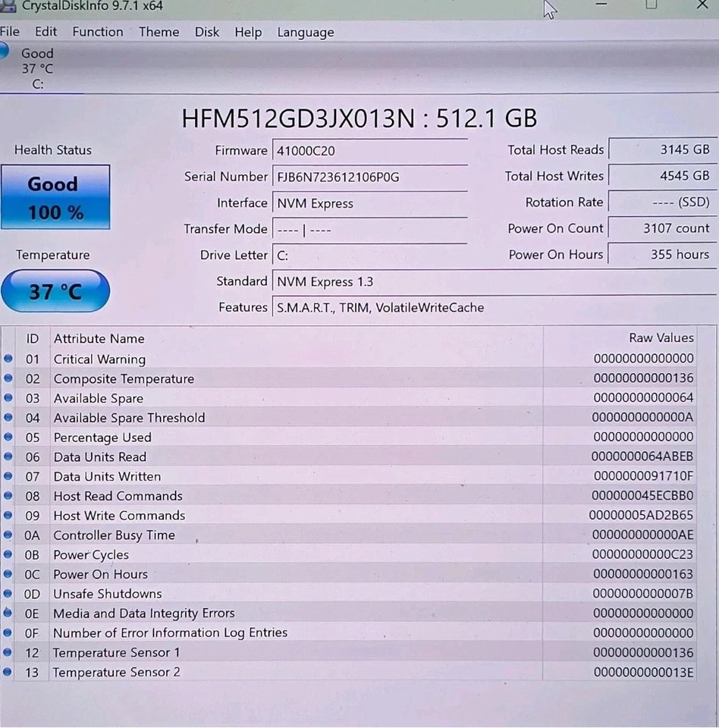
Task: Minimize the CrystalDiskInfo window
Action: coord(601,5)
